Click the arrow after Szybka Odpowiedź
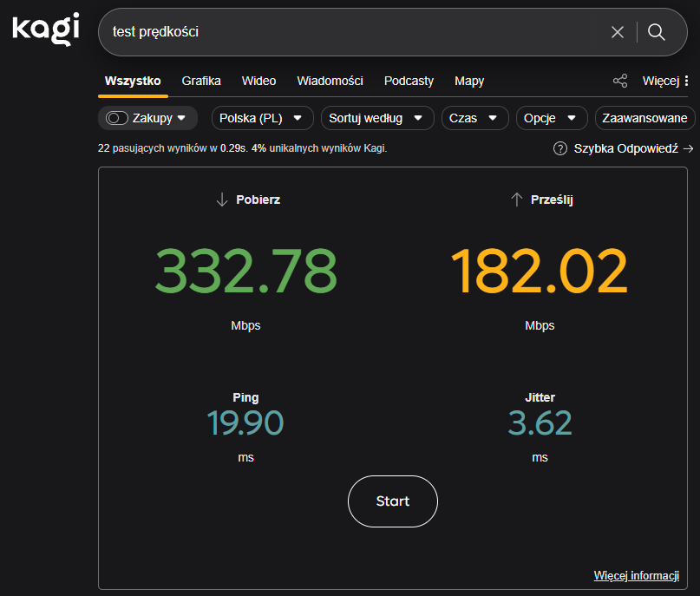 coord(689,148)
